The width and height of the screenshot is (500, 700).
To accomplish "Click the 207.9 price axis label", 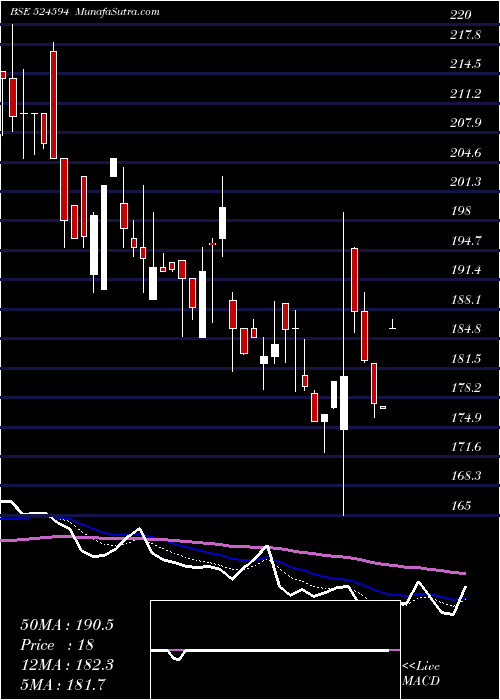I will click(466, 123).
